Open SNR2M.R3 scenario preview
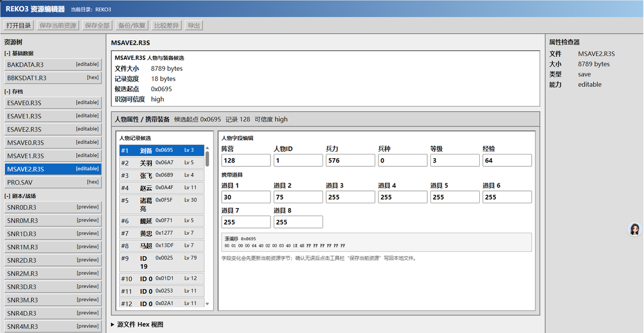 pyautogui.click(x=53, y=273)
